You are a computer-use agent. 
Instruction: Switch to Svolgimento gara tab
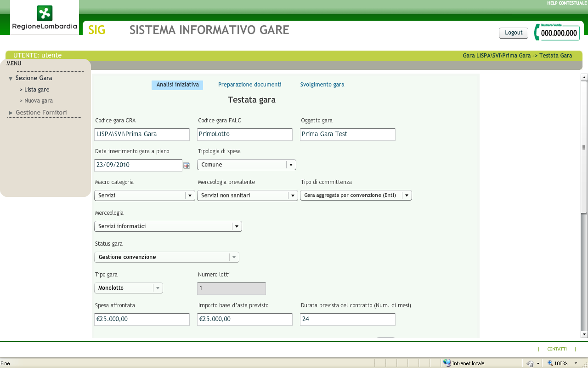tap(322, 85)
